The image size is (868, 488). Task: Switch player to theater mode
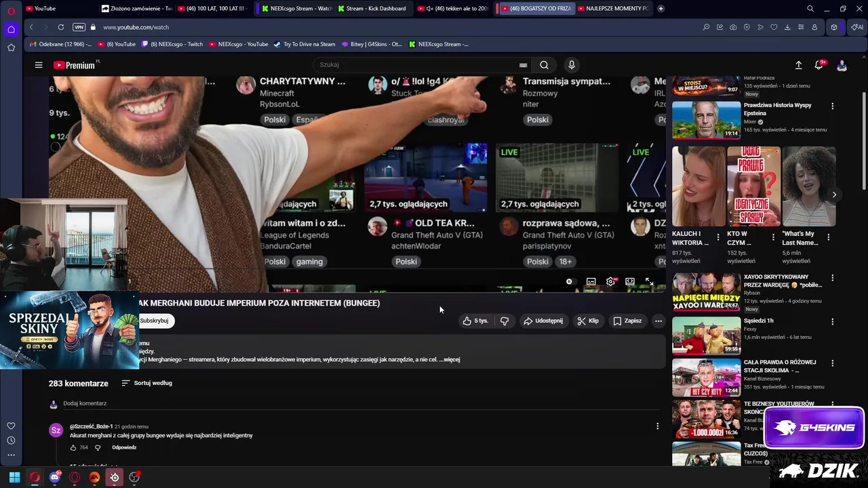pos(630,281)
